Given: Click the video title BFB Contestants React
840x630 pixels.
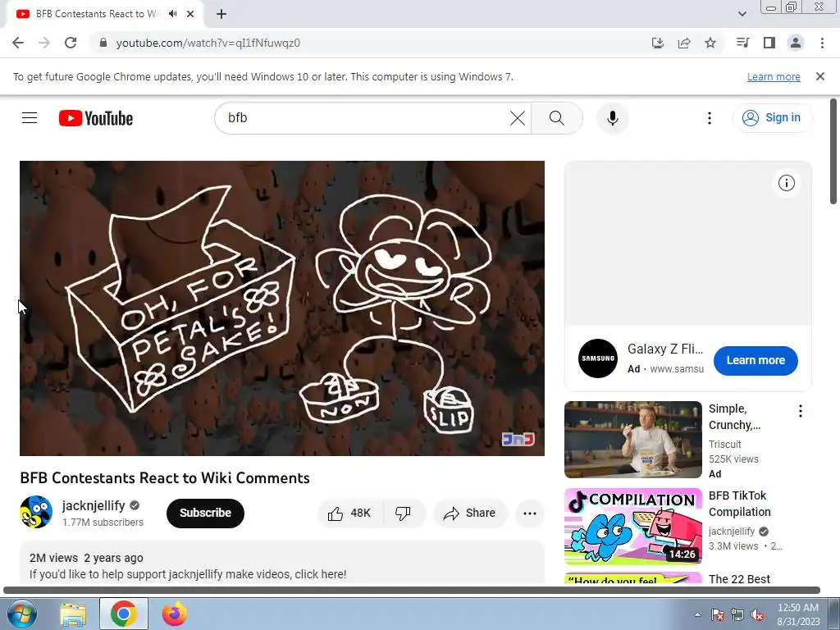Looking at the screenshot, I should pos(165,478).
